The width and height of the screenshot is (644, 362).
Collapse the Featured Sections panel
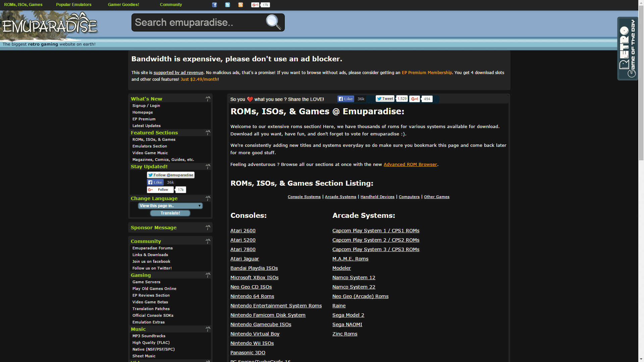tap(208, 132)
